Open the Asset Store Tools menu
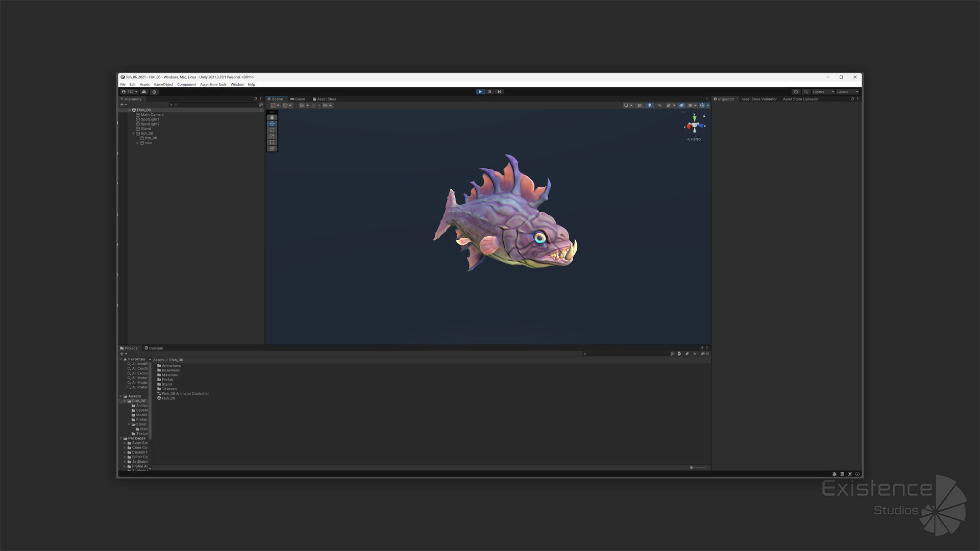 click(x=213, y=85)
